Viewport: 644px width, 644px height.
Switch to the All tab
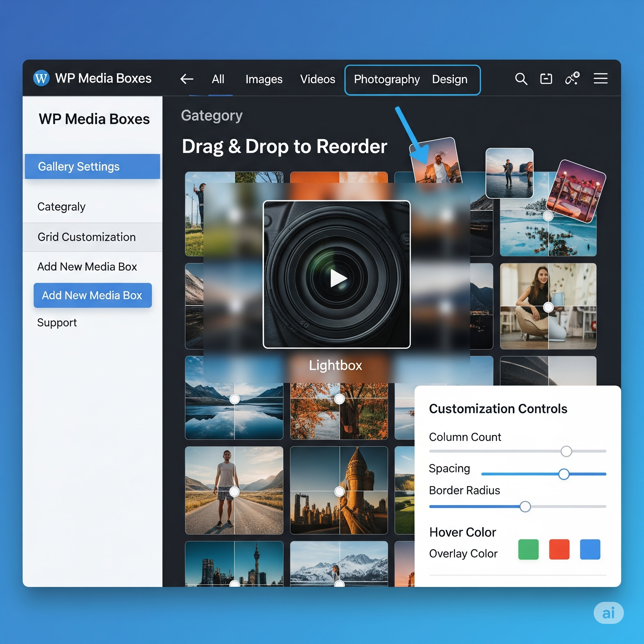coord(218,79)
